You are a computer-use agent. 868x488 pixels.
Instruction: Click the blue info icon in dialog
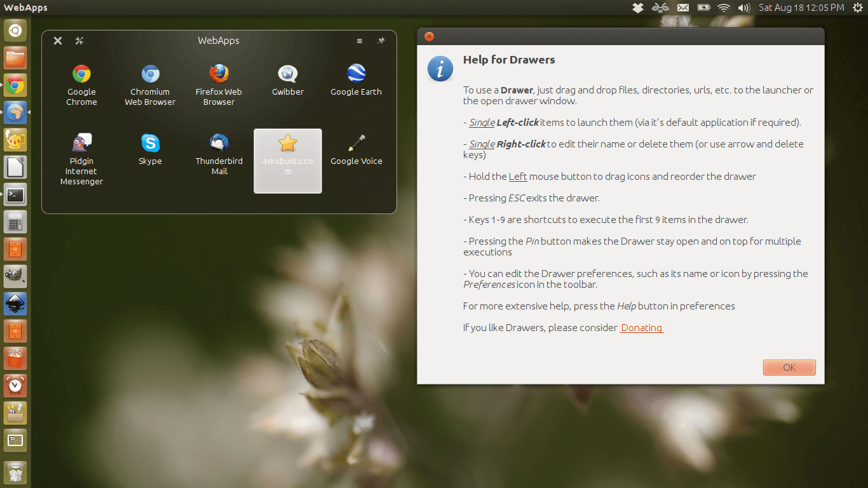[440, 69]
